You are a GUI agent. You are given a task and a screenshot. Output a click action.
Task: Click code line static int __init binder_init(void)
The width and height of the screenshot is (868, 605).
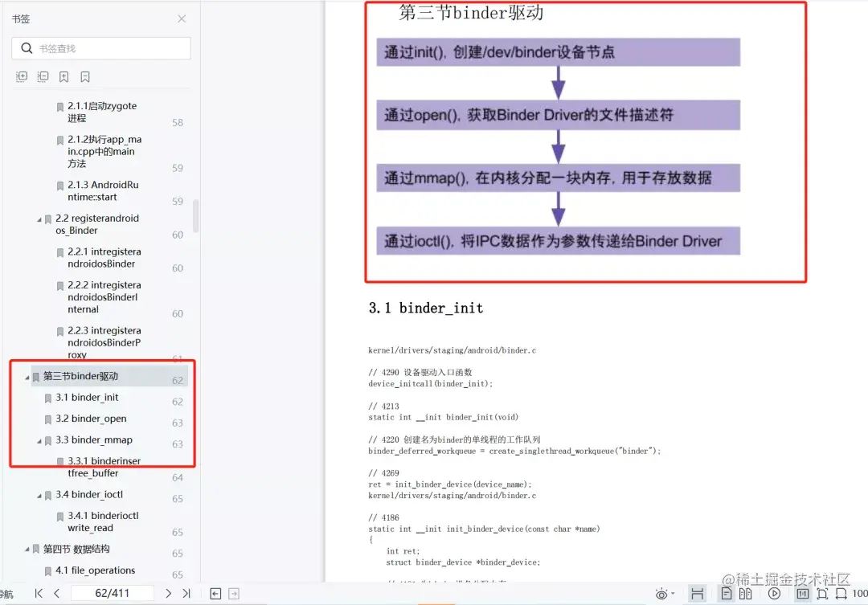(x=444, y=417)
